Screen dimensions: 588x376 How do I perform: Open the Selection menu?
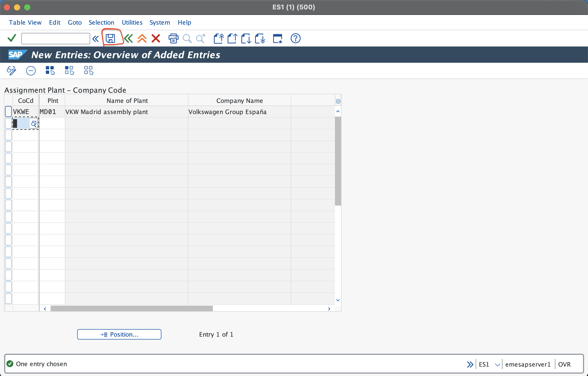tap(101, 22)
